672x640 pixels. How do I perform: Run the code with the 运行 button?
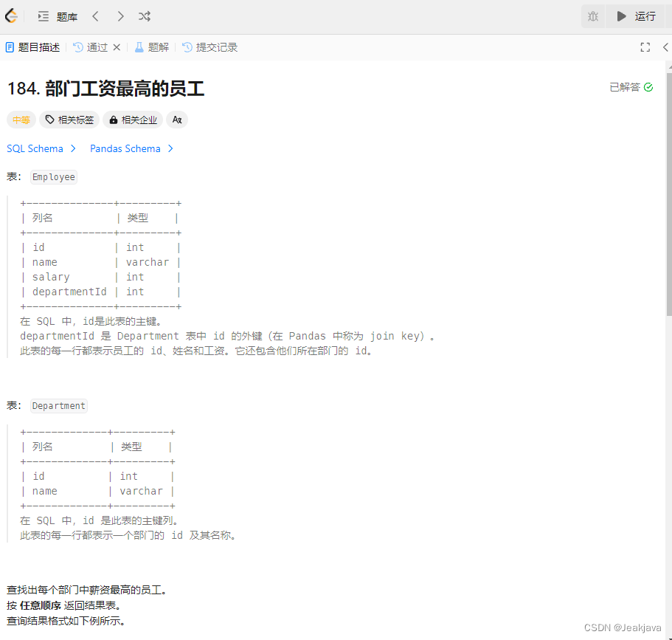point(636,16)
